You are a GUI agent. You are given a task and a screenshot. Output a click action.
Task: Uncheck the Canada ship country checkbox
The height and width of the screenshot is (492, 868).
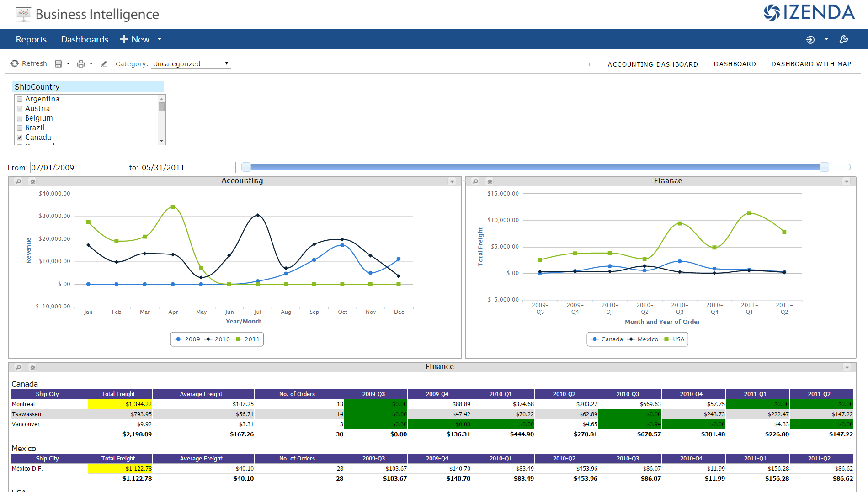click(x=20, y=138)
